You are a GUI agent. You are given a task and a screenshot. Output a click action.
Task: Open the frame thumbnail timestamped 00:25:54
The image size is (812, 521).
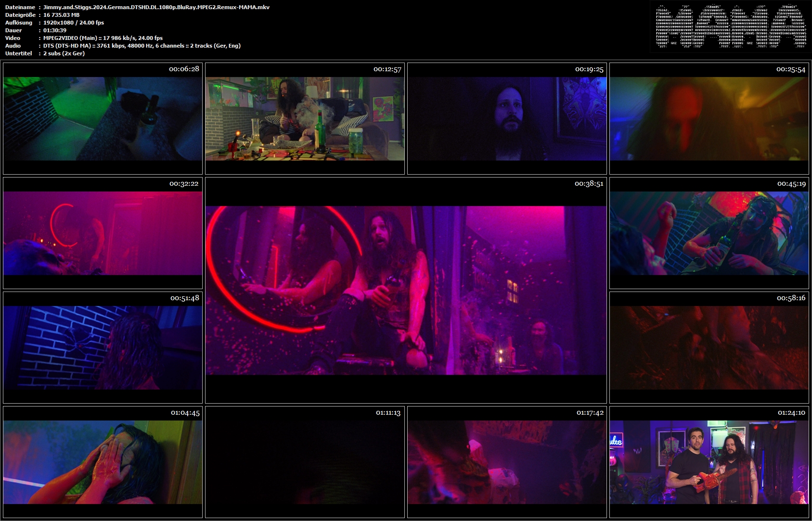[709, 118]
